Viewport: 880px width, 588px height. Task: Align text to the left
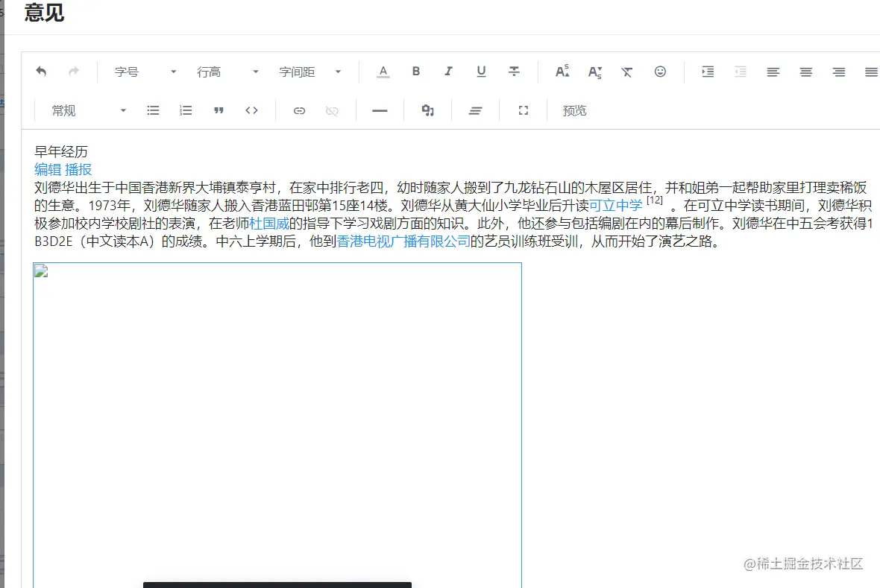773,72
